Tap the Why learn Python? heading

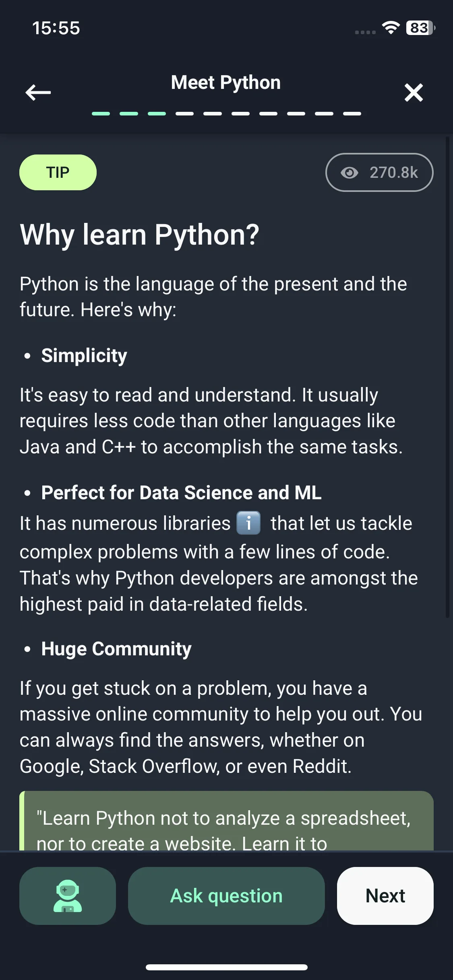140,235
